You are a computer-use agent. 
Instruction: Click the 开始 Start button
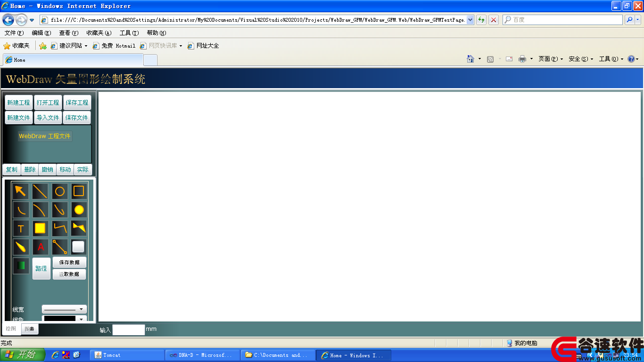pos(23,355)
